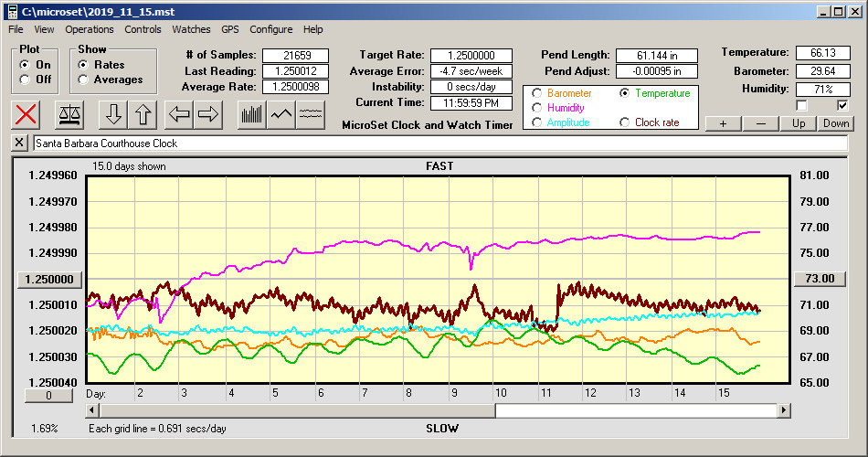The image size is (868, 457).
Task: Click the Instability value field
Action: (471, 87)
